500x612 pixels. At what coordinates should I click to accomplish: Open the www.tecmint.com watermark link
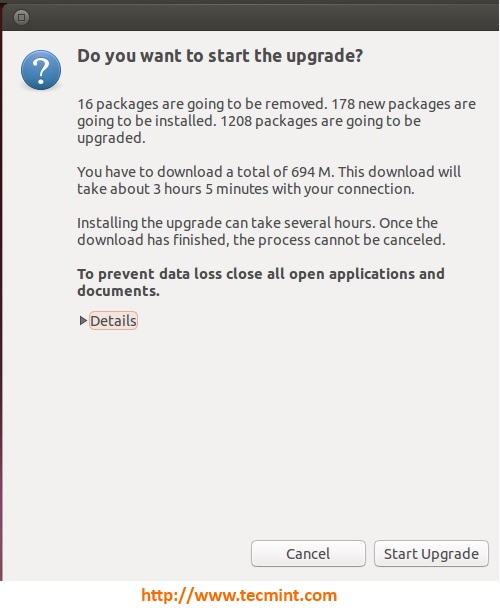point(239,595)
